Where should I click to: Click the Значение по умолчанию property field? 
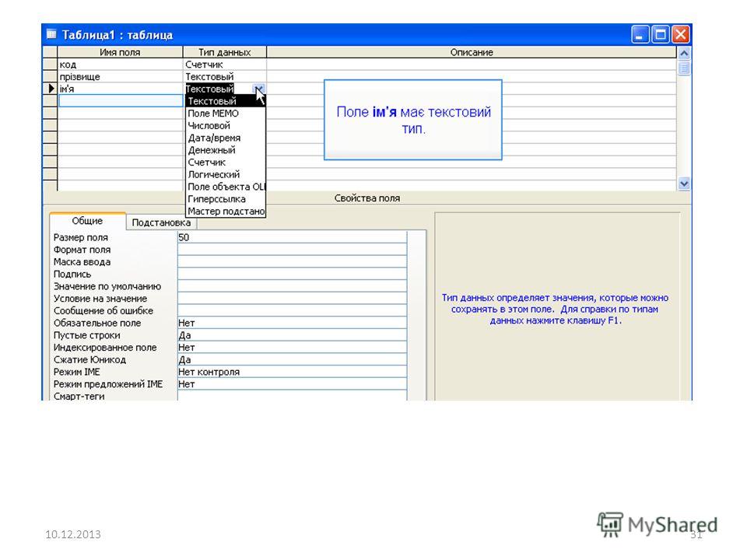(x=292, y=286)
